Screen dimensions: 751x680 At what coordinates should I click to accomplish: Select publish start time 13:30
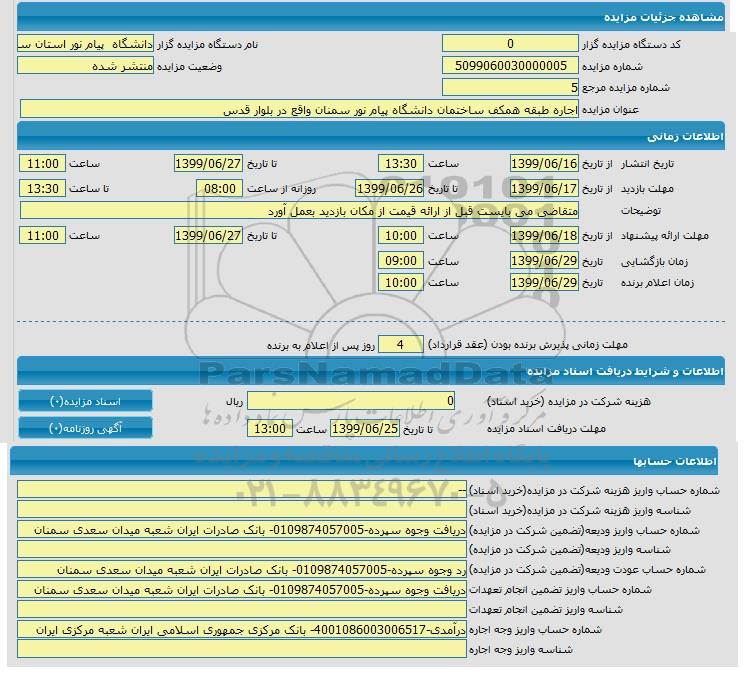[401, 163]
